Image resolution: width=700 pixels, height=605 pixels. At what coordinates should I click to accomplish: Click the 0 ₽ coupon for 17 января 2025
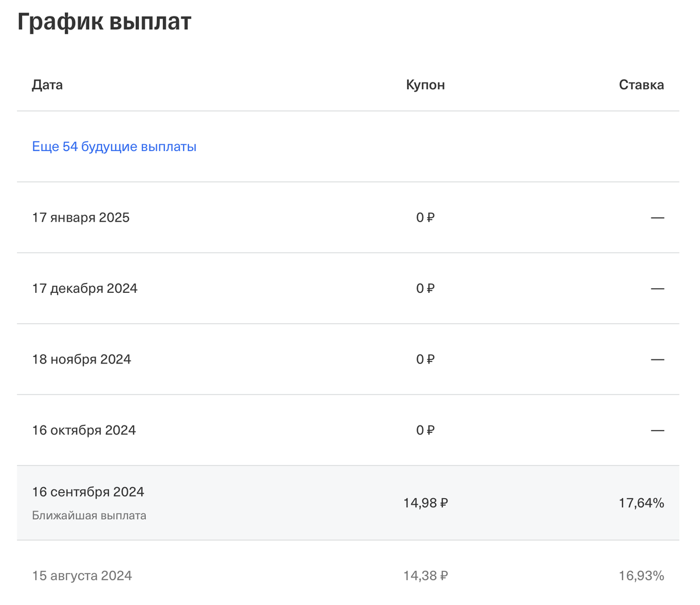pyautogui.click(x=426, y=218)
